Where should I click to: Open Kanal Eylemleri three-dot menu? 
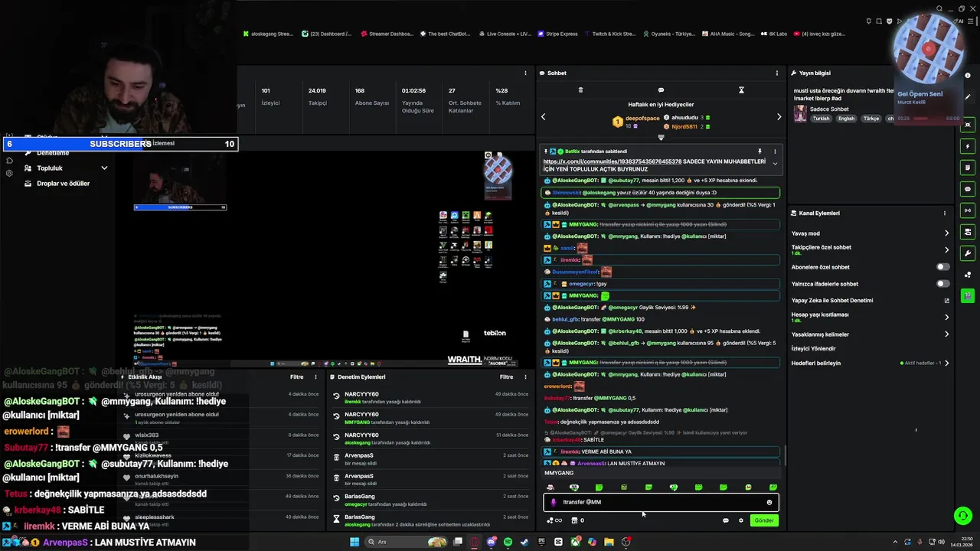945,214
